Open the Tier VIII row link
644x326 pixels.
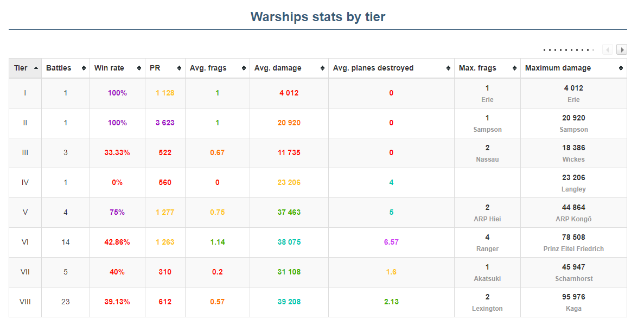[25, 302]
